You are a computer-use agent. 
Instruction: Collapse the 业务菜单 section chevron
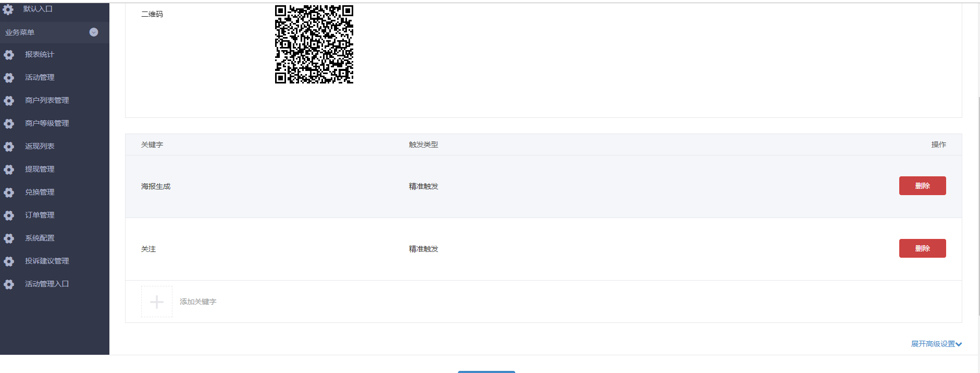click(94, 32)
